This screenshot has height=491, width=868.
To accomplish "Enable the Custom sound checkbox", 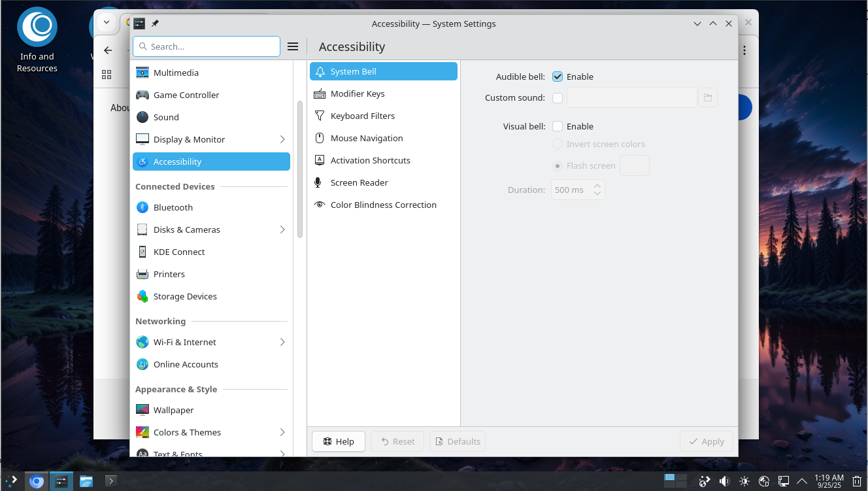I will 558,98.
